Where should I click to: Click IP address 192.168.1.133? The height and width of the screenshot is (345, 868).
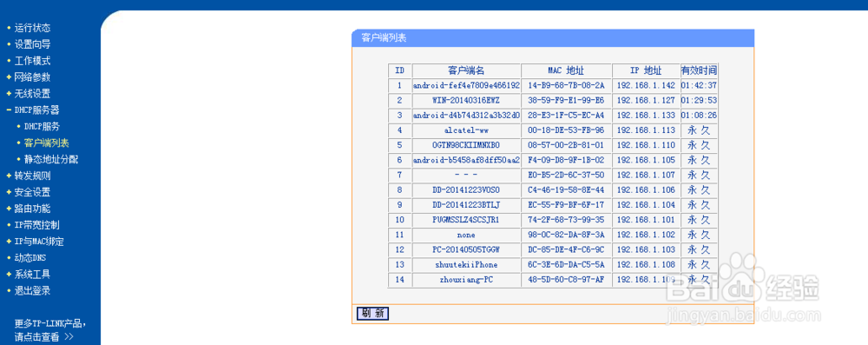click(646, 116)
